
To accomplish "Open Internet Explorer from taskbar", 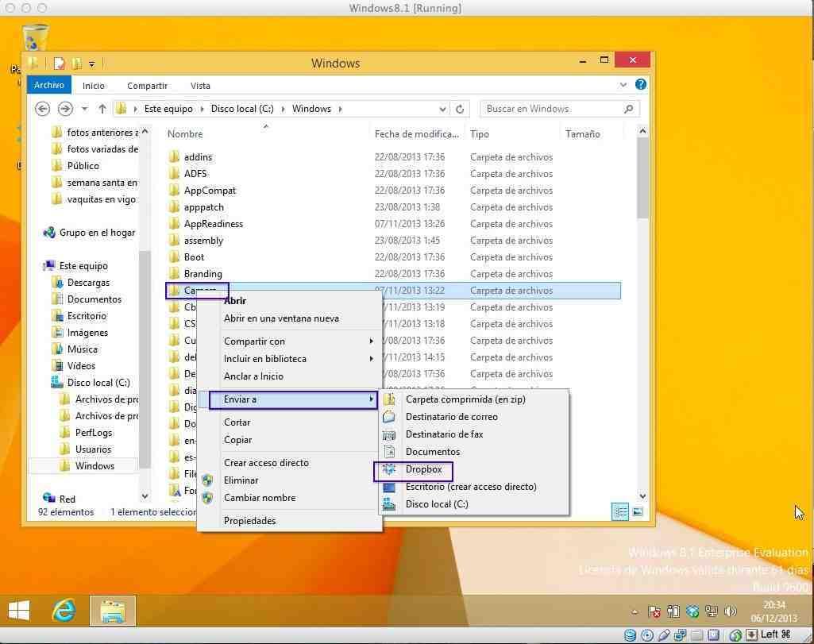I will [64, 610].
